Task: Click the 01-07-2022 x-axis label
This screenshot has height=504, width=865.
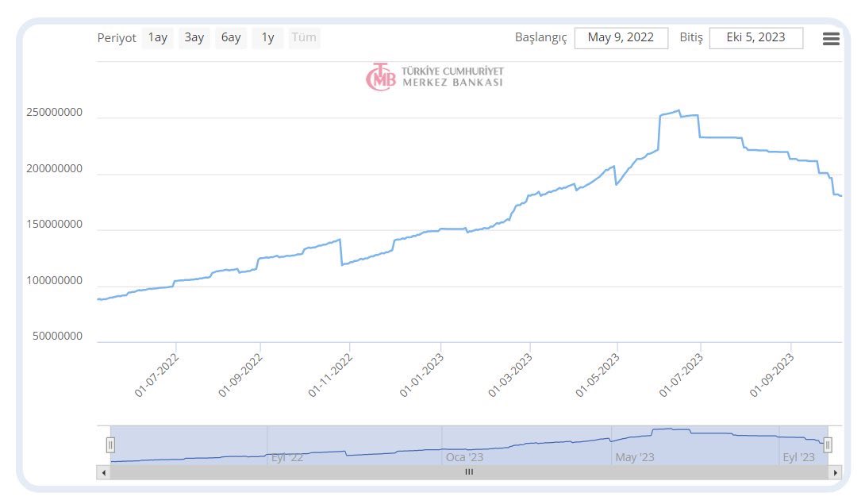Action: coord(156,375)
